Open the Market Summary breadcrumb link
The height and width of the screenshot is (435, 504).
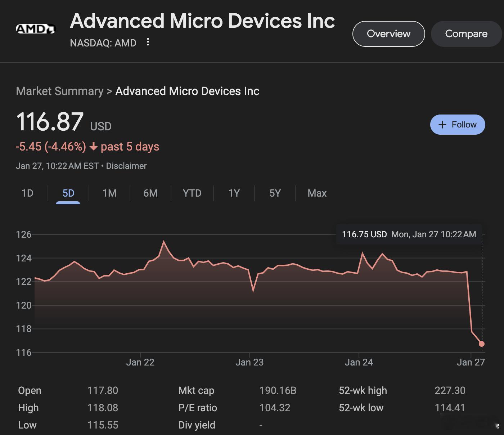tap(60, 91)
